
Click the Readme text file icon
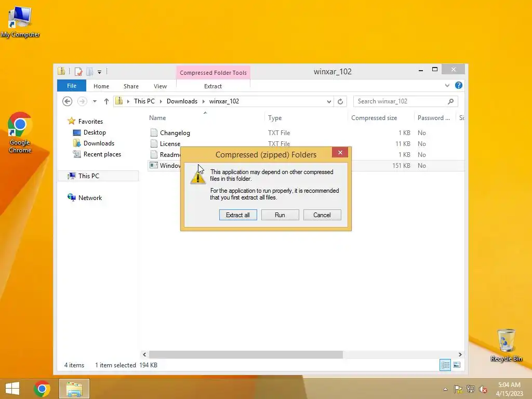click(x=154, y=154)
